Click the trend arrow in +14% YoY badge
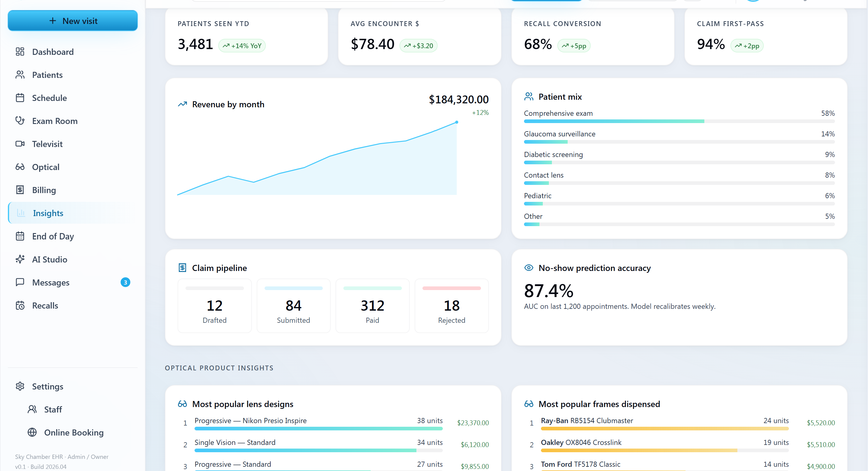The image size is (868, 471). coord(226,46)
